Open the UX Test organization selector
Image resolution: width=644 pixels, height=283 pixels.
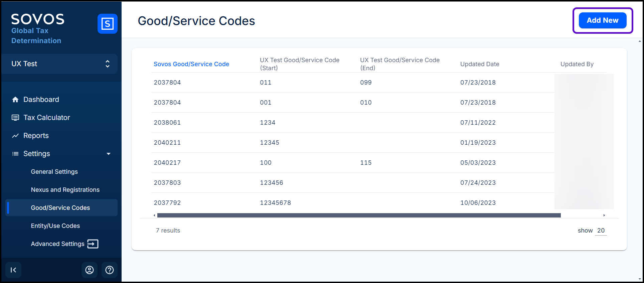pos(59,64)
